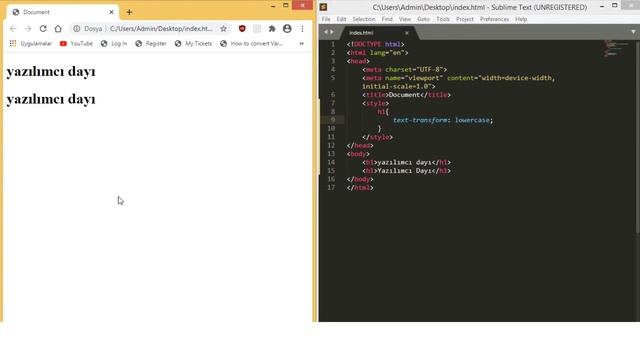
Task: Maximize the Chrome window
Action: tap(286, 5)
